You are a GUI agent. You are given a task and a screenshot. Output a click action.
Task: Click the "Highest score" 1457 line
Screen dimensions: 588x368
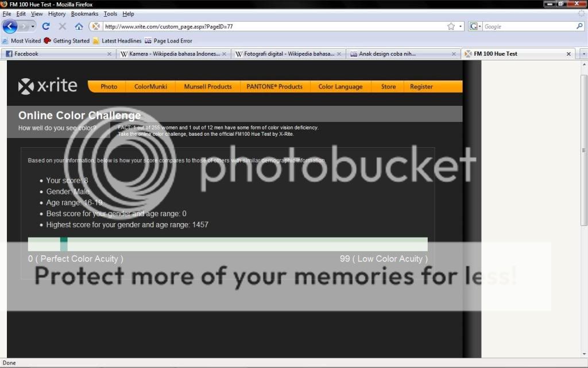127,225
